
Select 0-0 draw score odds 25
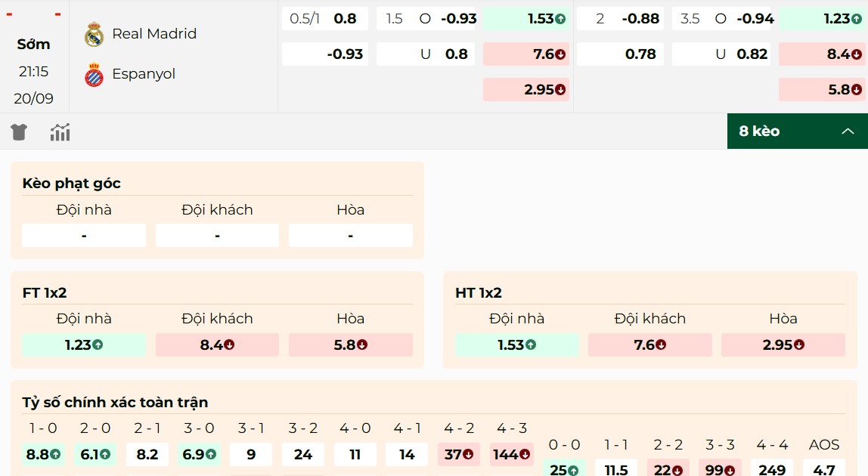(x=564, y=469)
